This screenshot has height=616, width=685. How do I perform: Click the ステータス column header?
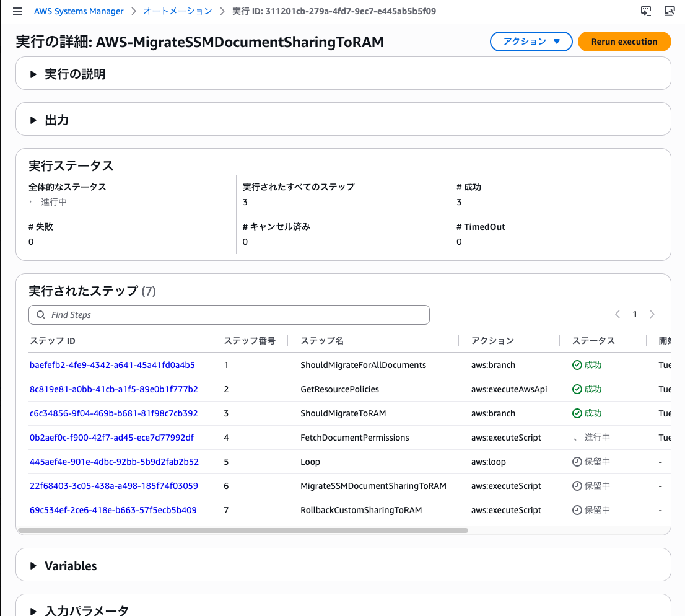(x=593, y=341)
